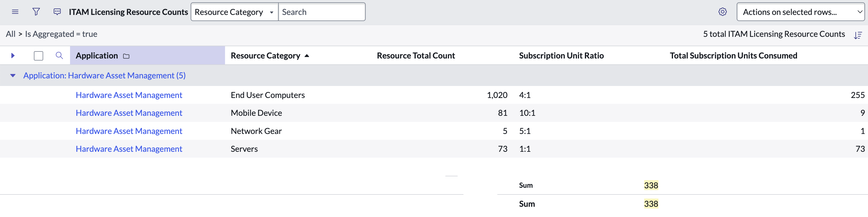Click the ITAM Licensing Resource Counts title

click(128, 12)
